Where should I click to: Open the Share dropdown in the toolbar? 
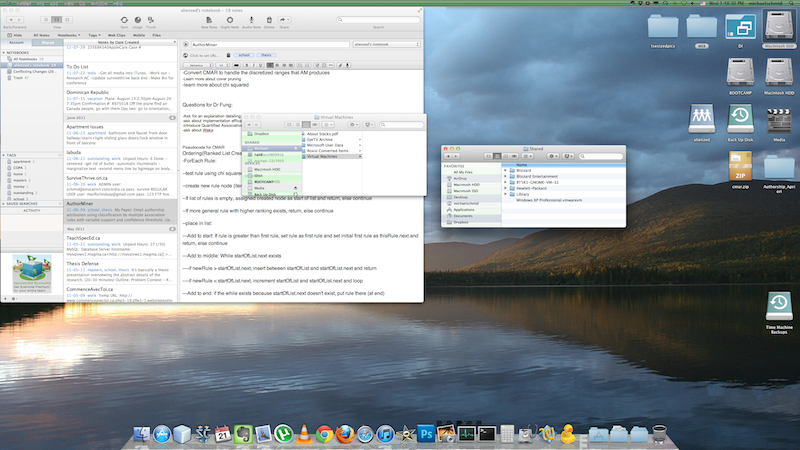(x=286, y=18)
